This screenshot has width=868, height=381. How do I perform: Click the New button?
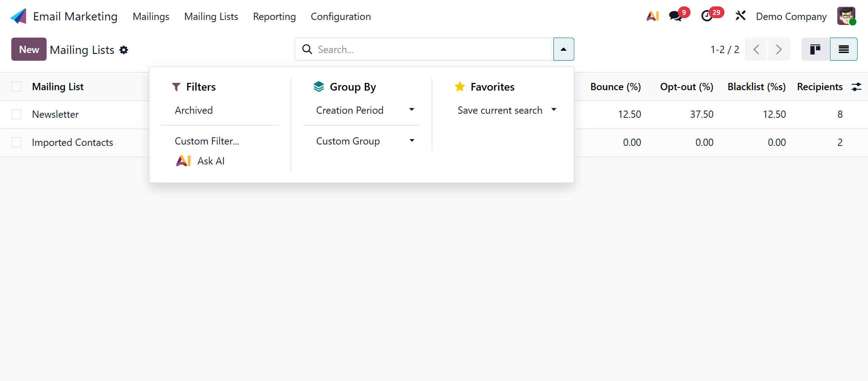(29, 49)
